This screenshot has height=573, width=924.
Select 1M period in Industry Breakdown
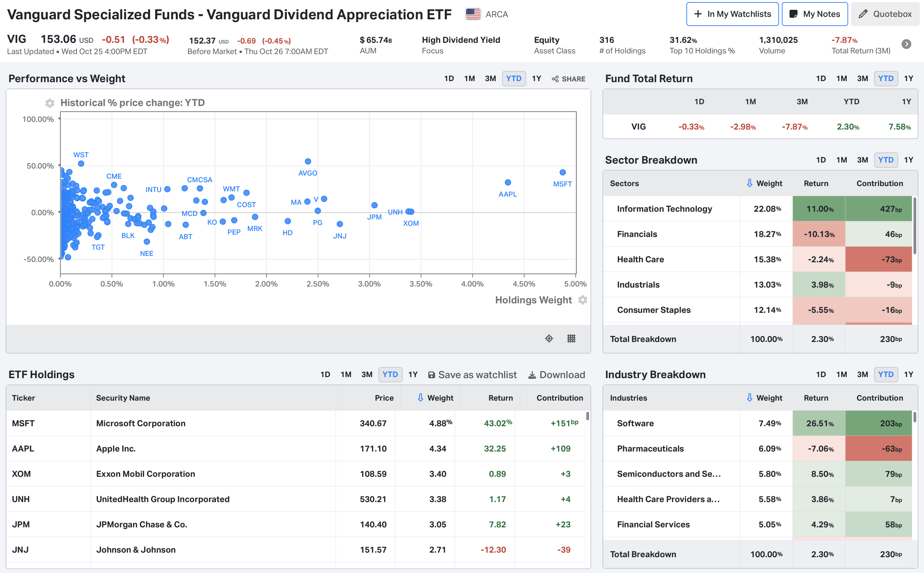(x=841, y=374)
